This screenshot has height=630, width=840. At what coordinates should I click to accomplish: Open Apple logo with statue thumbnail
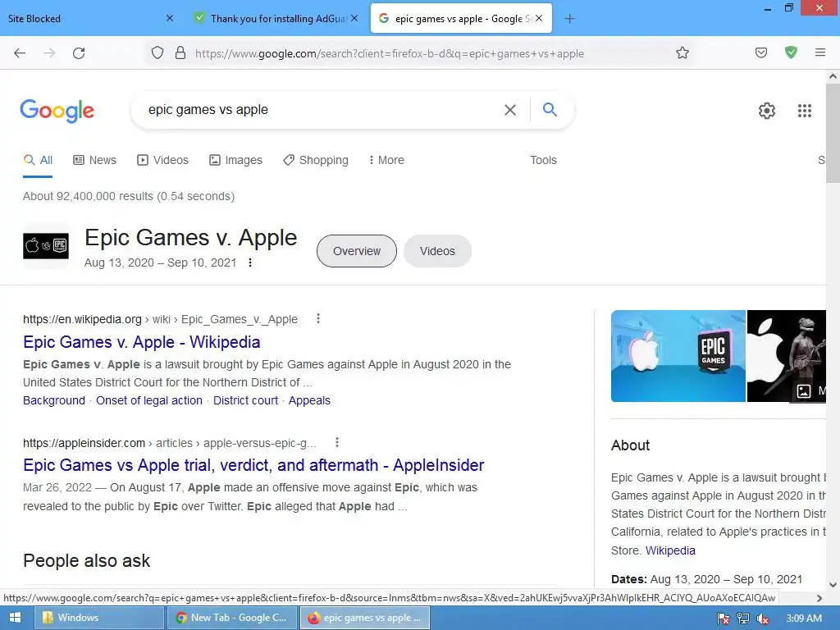tap(787, 356)
